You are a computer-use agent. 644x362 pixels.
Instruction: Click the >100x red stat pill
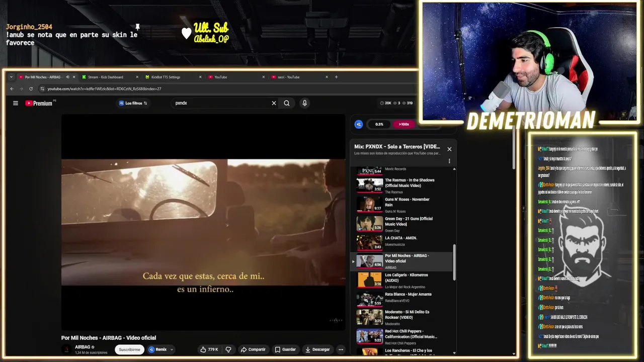tap(404, 124)
